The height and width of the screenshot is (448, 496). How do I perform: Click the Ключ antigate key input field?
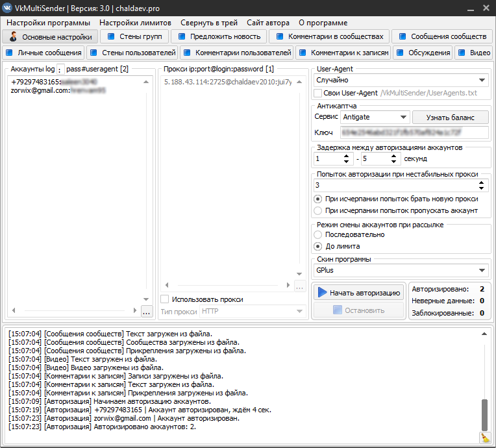[414, 132]
